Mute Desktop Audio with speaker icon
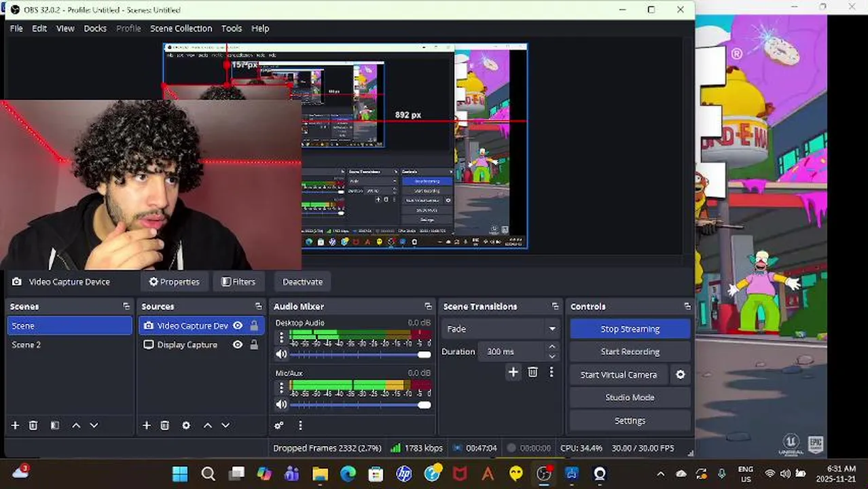 tap(281, 354)
